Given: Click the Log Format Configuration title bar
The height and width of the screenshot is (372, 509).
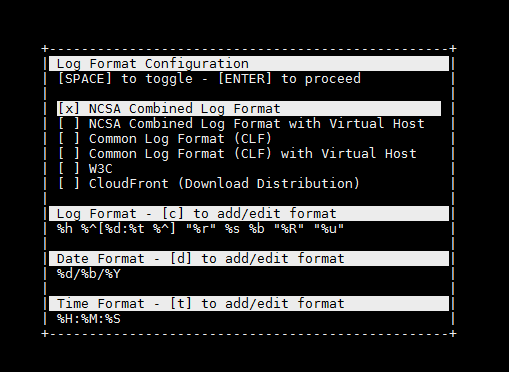Looking at the screenshot, I should 249,63.
